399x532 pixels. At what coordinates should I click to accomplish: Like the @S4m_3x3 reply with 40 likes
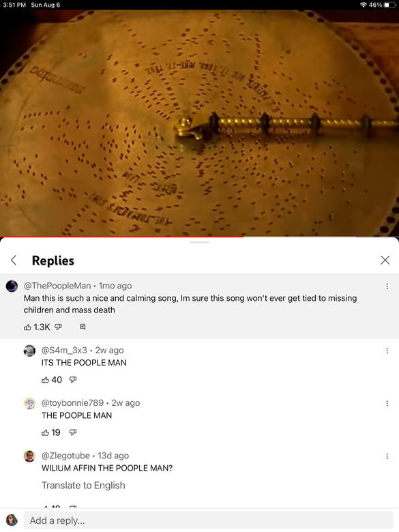pyautogui.click(x=45, y=380)
